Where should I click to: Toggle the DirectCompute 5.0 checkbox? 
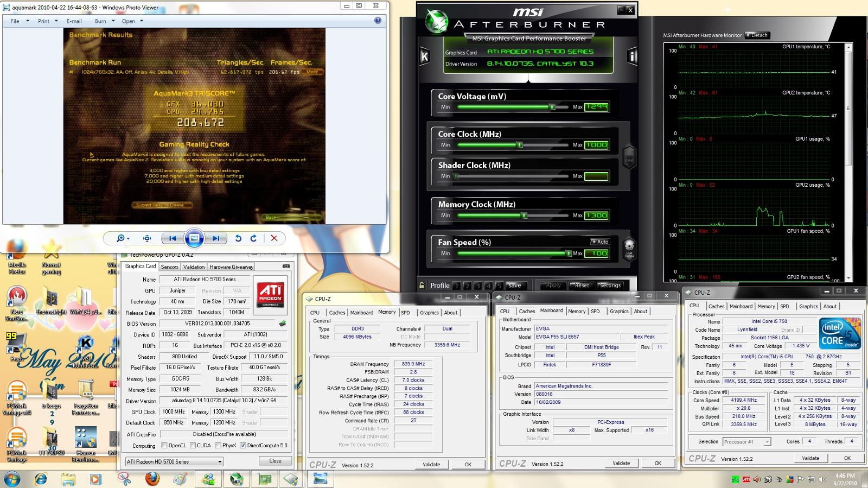(242, 446)
